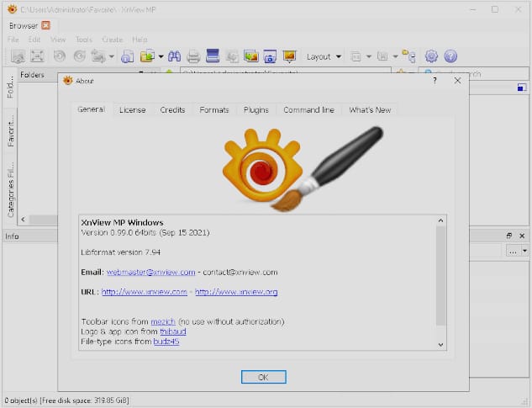Start Slideshow from the toolbar icon
532x408 pixels.
click(x=289, y=56)
